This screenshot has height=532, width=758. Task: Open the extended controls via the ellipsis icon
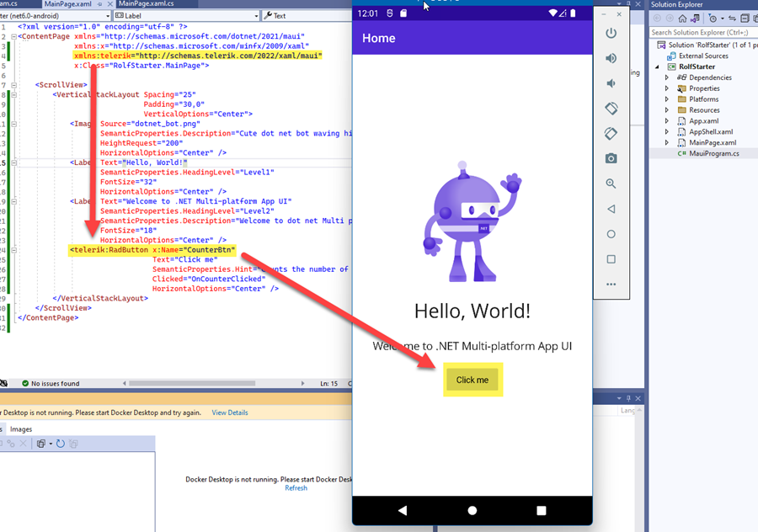pos(611,284)
